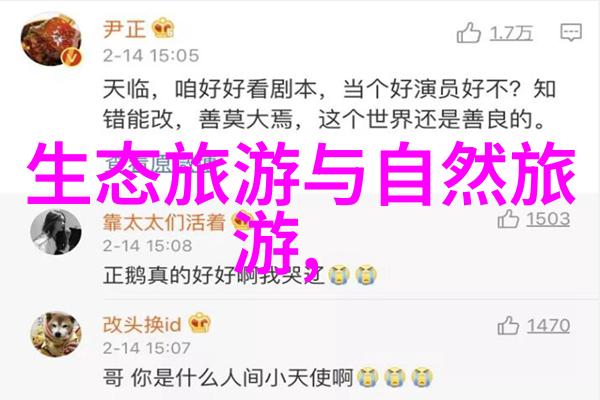Click crown badge beside 改头换id username
This screenshot has width=600, height=400.
pyautogui.click(x=200, y=322)
